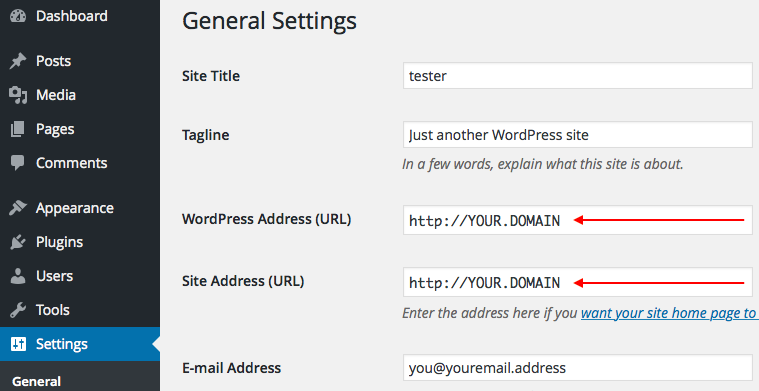Click the Posts pushpin icon
This screenshot has height=391, width=759.
pyautogui.click(x=18, y=61)
